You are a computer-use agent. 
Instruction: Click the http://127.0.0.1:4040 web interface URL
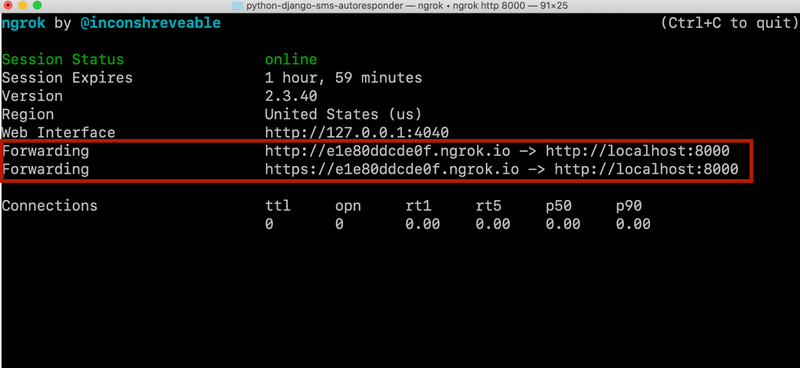pyautogui.click(x=357, y=133)
